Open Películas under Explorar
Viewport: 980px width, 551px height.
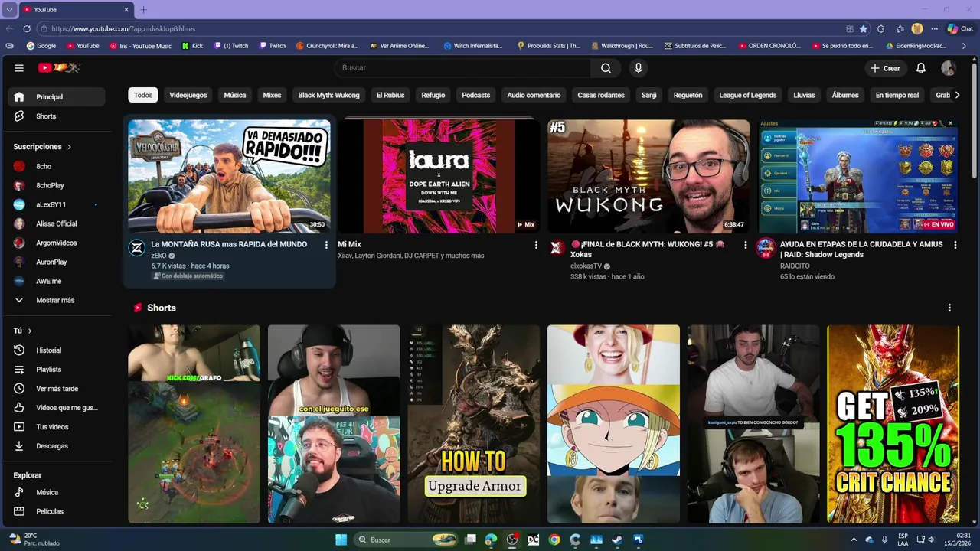[x=57, y=511]
